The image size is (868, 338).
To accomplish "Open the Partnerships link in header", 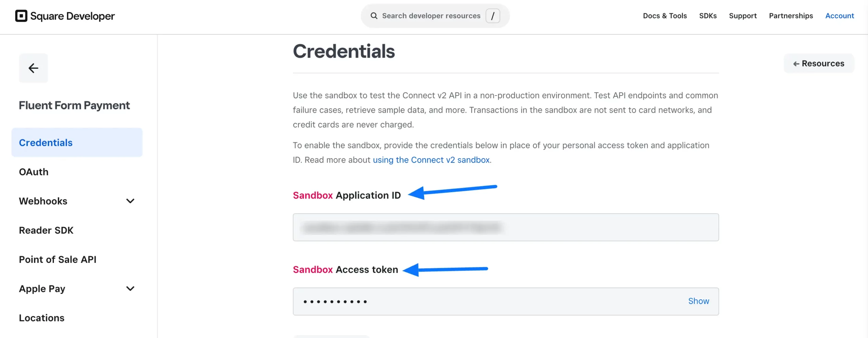I will pos(791,16).
